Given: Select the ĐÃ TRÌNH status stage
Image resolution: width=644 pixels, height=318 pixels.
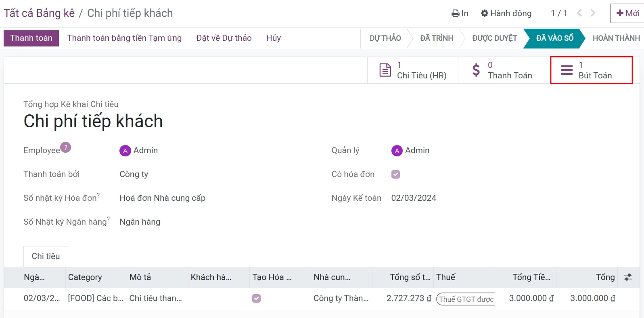Looking at the screenshot, I should tap(437, 38).
